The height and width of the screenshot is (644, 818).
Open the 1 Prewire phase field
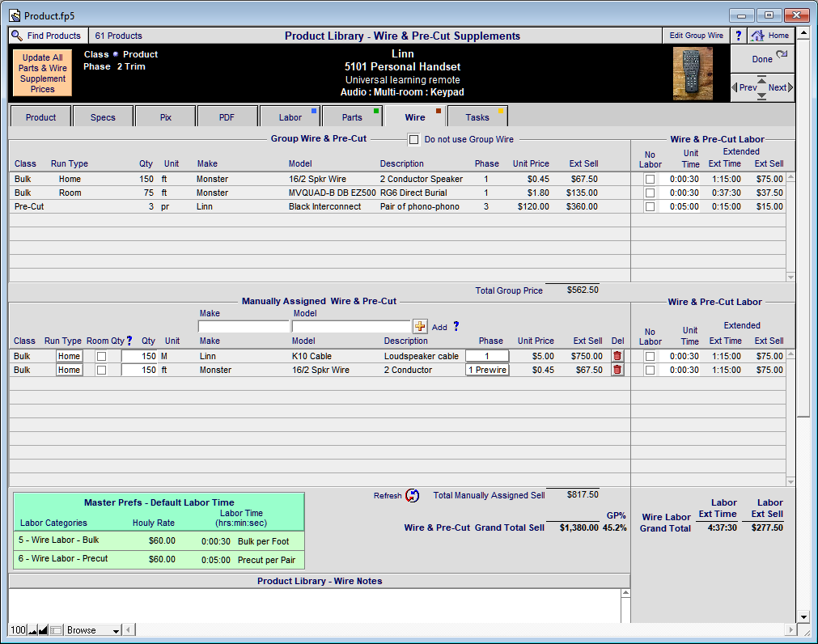pos(487,370)
